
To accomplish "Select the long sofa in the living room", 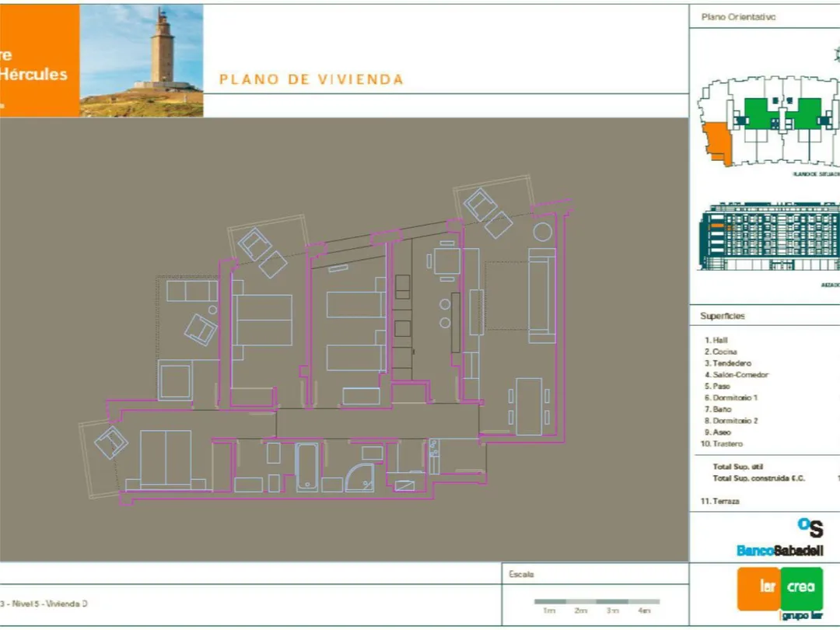I will (x=541, y=296).
